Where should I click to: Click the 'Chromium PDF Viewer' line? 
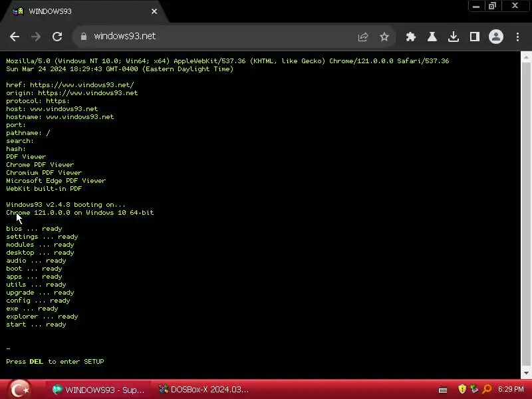[x=44, y=173]
